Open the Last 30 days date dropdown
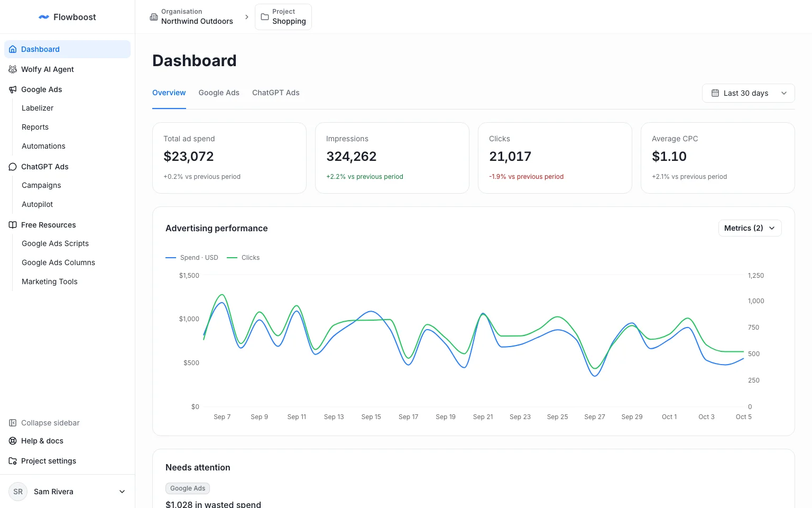Image resolution: width=812 pixels, height=508 pixels. [x=749, y=93]
